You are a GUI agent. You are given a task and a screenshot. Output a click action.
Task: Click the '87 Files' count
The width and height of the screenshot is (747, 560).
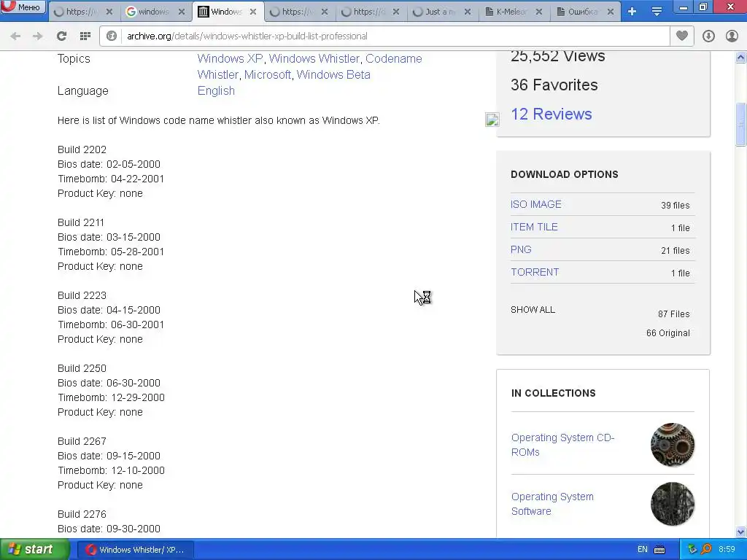pos(673,314)
